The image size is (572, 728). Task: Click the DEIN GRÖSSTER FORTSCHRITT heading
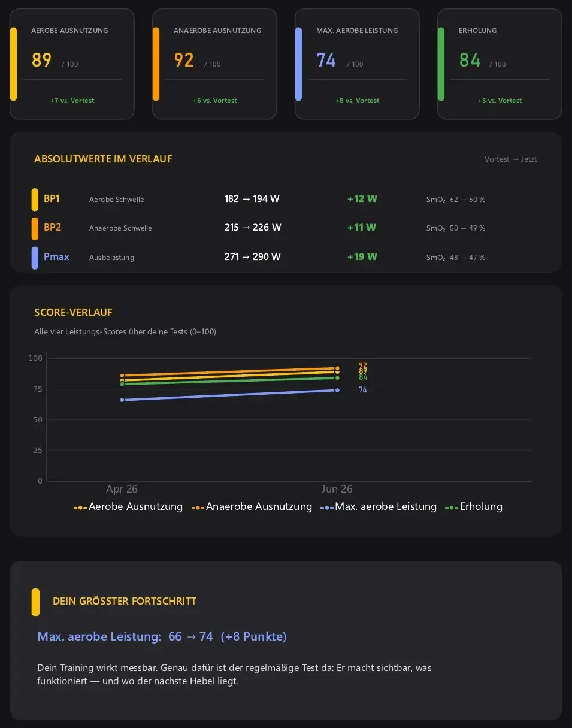click(125, 601)
